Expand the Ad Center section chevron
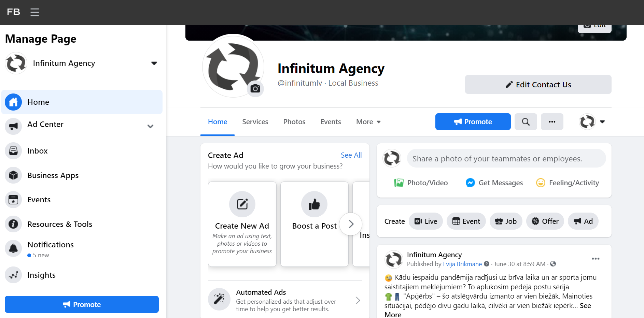 (150, 126)
